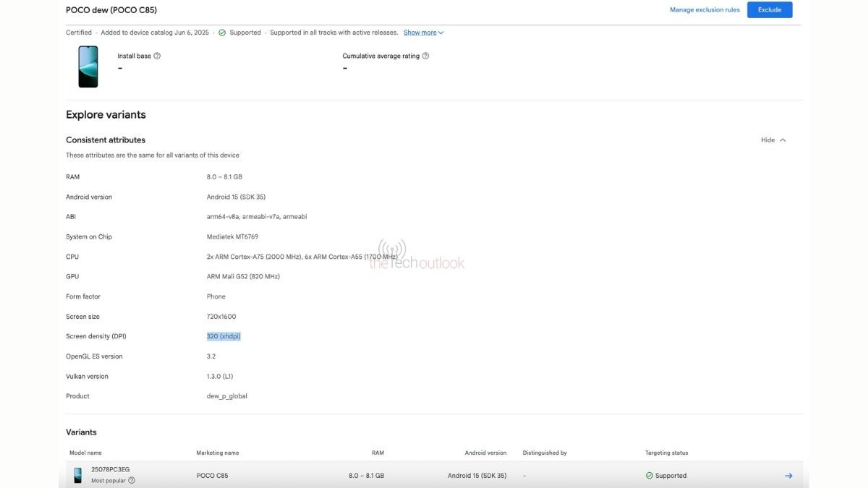
Task: Click the highlighted 320 (xhdpi) value
Action: 224,336
